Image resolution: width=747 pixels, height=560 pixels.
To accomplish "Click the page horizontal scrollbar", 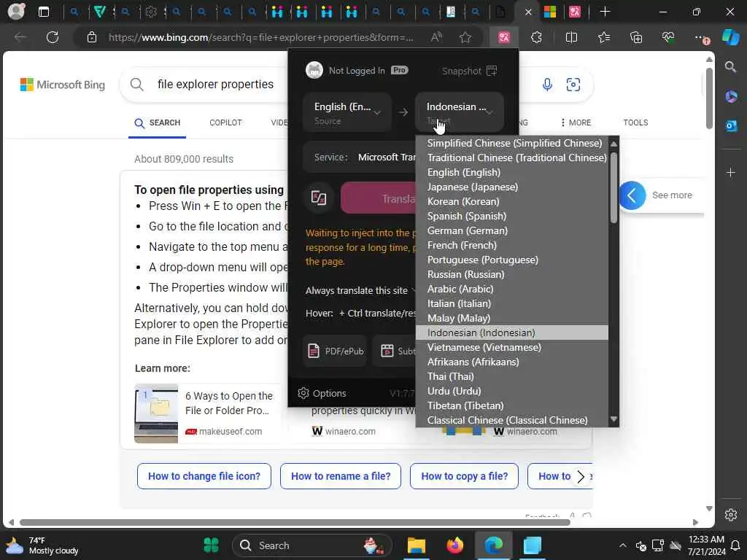I will (x=295, y=522).
